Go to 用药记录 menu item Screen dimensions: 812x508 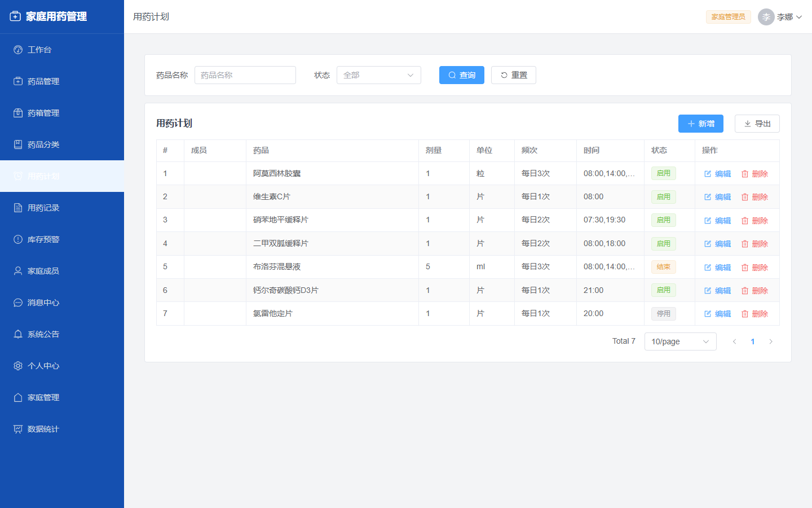pos(62,208)
